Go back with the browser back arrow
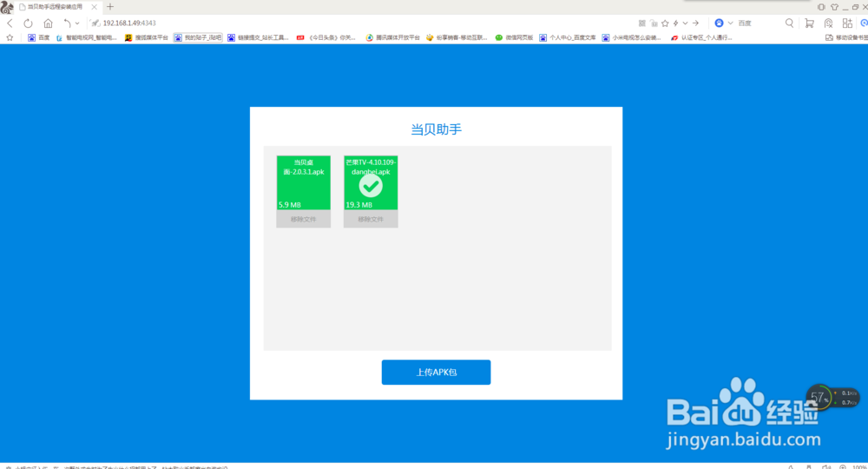The height and width of the screenshot is (469, 868). tap(10, 23)
